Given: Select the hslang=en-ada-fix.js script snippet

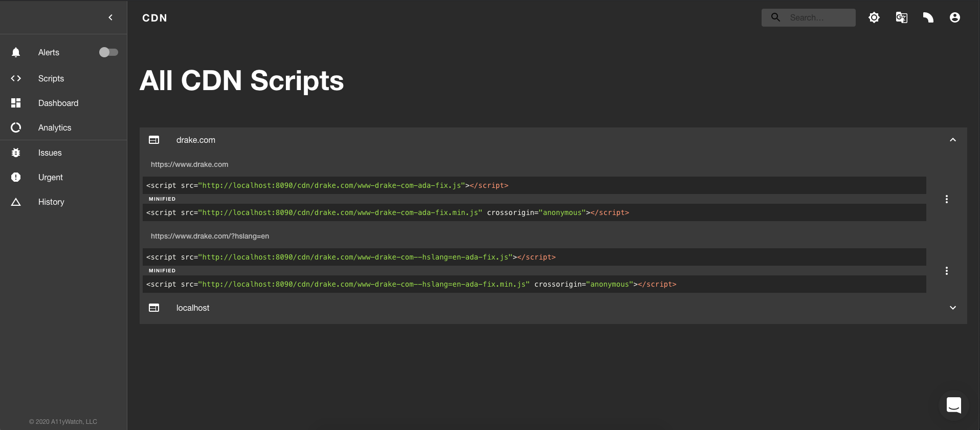Looking at the screenshot, I should tap(534, 257).
